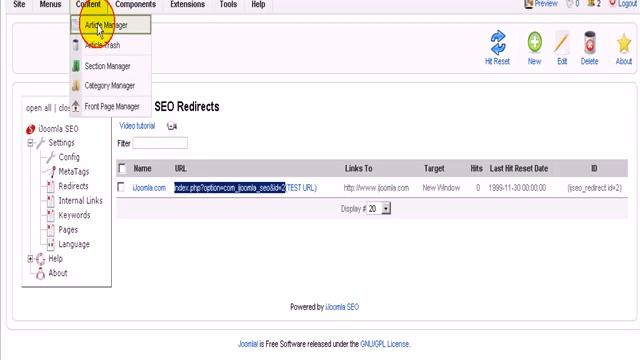
Task: Click the Internal Links page icon
Action: pyautogui.click(x=51, y=201)
